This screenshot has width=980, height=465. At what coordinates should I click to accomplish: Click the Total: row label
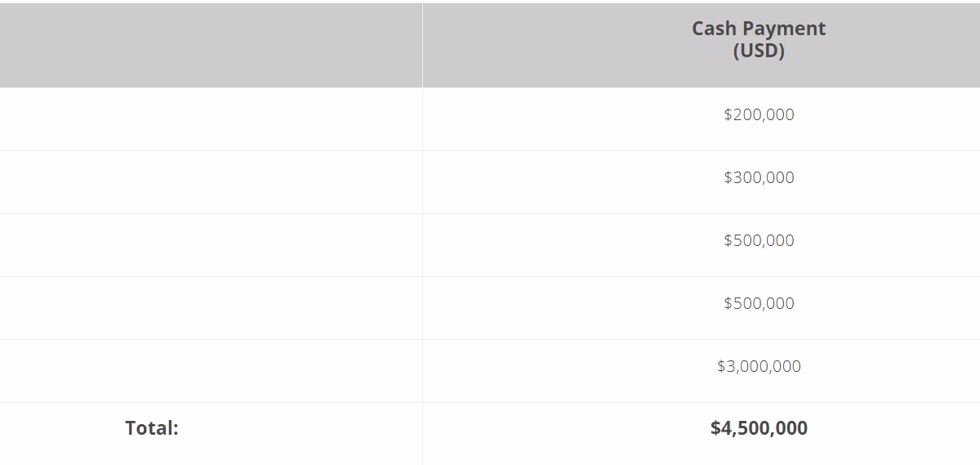click(152, 428)
